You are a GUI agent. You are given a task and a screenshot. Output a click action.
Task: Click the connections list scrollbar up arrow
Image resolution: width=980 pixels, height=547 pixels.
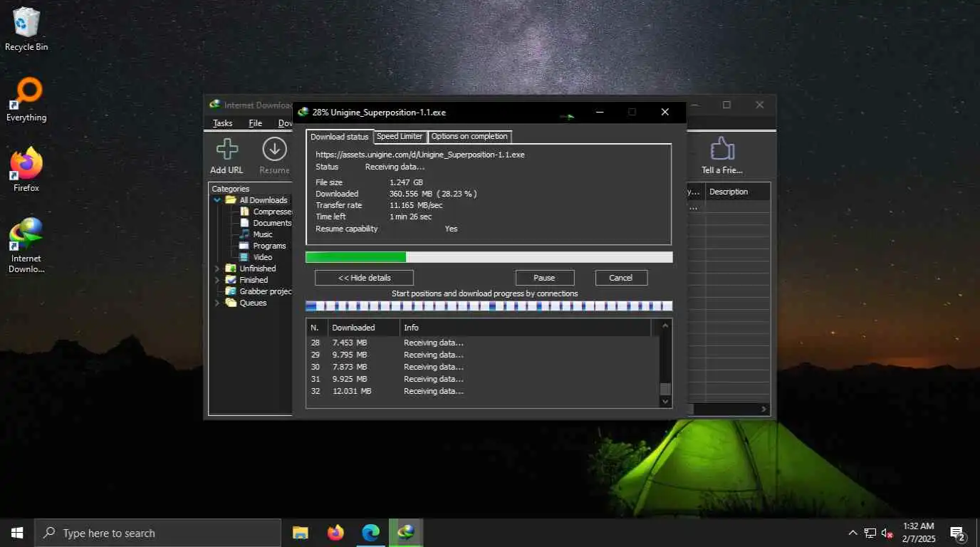point(665,326)
